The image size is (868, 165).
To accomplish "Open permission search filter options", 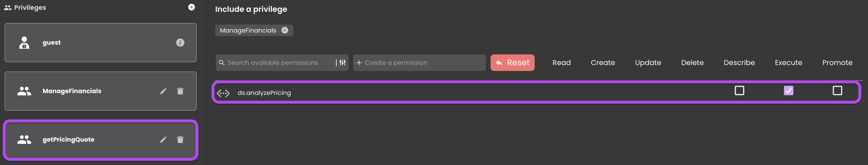I will click(x=342, y=63).
